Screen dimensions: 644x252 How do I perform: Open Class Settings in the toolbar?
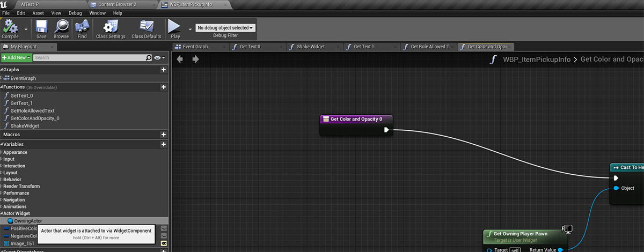point(110,27)
